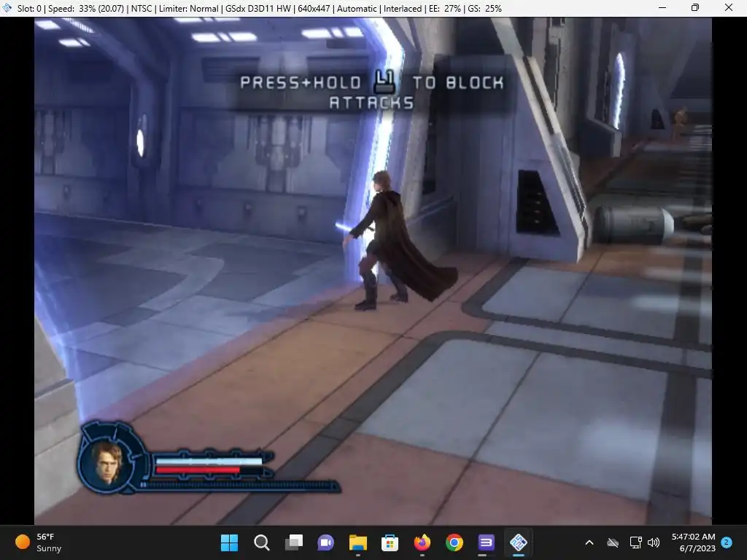
Task: Open Task View on the taskbar
Action: tap(293, 542)
